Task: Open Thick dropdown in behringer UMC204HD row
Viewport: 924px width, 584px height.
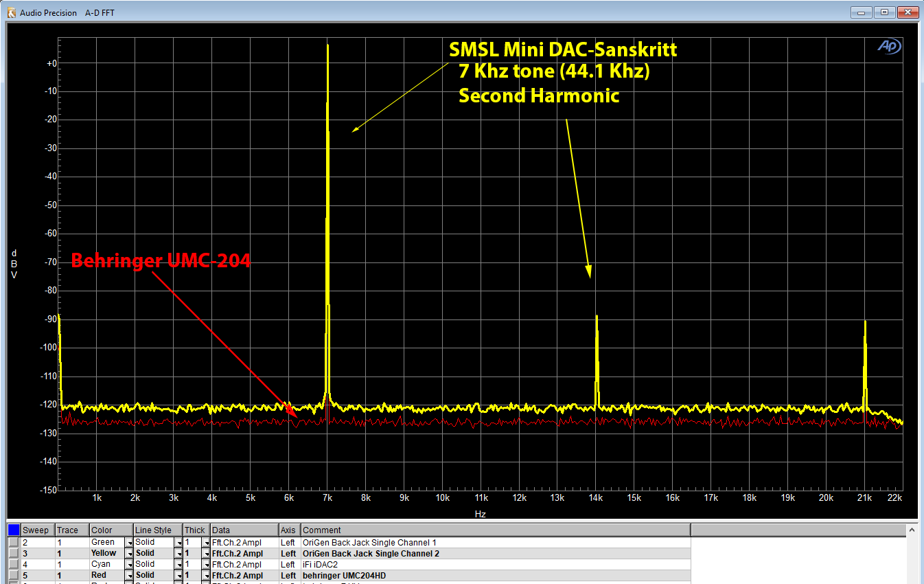Action: (x=207, y=576)
